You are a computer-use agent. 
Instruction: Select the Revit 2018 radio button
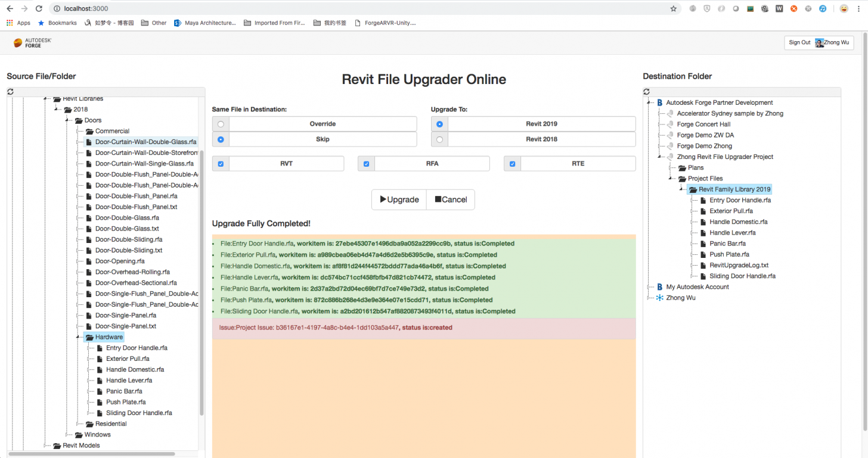tap(439, 139)
